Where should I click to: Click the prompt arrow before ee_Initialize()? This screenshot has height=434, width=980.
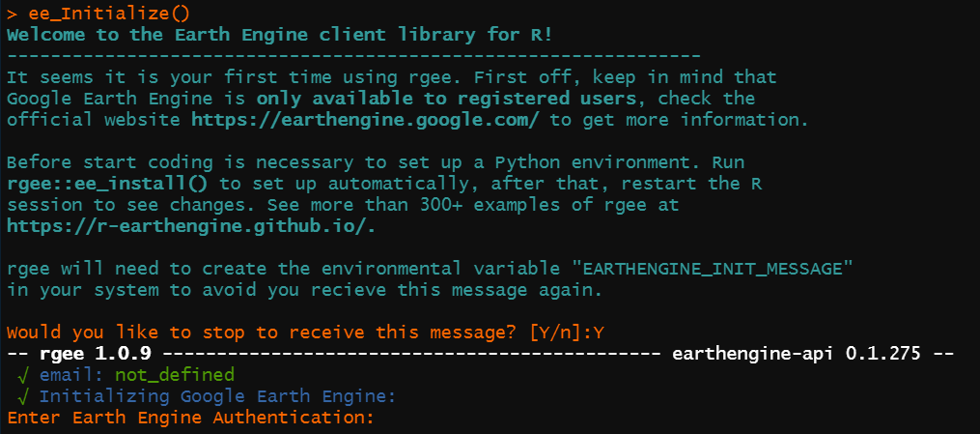12,14
